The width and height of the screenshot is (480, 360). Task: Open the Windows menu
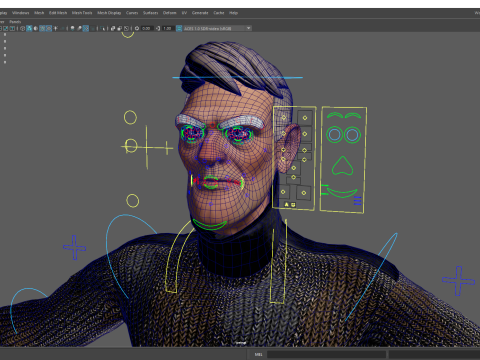coord(20,13)
